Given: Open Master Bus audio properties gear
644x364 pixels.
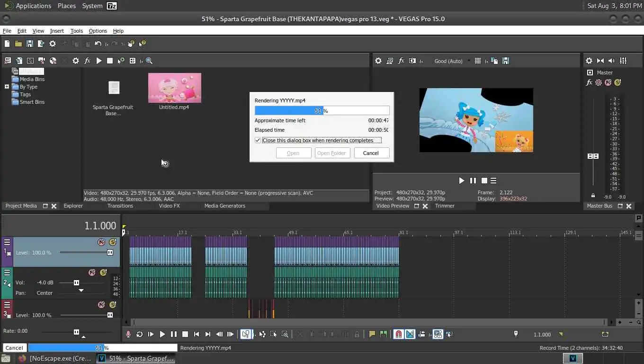Looking at the screenshot, I should pos(589,61).
